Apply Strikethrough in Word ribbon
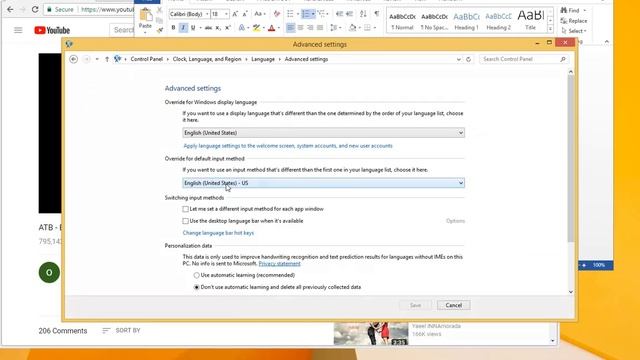 tap(208, 28)
